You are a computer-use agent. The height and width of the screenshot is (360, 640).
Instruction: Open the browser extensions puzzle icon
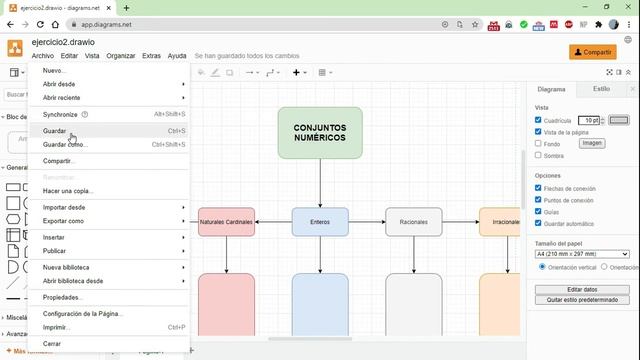[598, 24]
